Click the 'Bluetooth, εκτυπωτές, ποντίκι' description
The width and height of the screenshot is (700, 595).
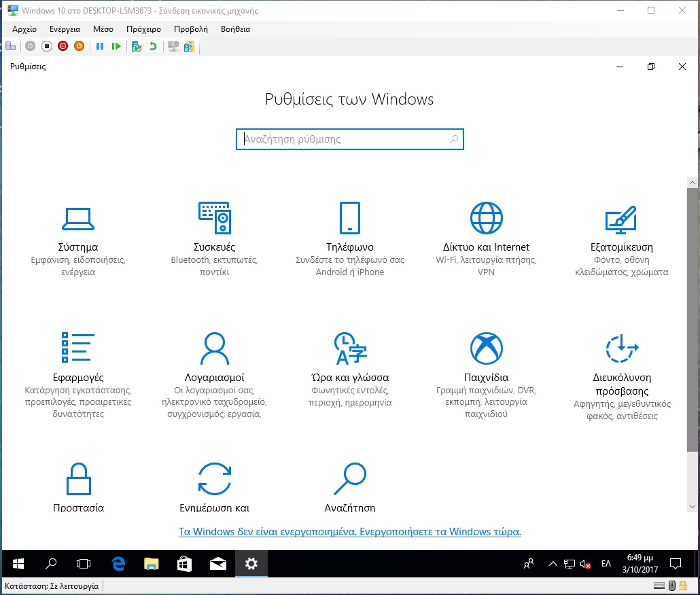click(x=214, y=266)
